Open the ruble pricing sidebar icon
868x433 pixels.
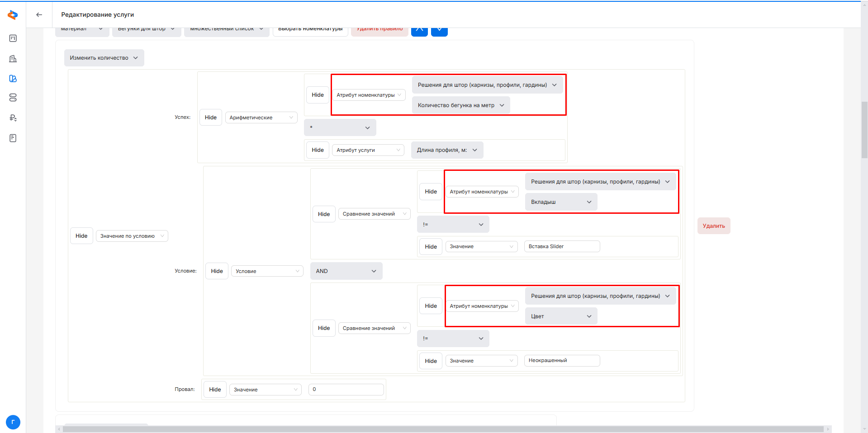point(13,118)
